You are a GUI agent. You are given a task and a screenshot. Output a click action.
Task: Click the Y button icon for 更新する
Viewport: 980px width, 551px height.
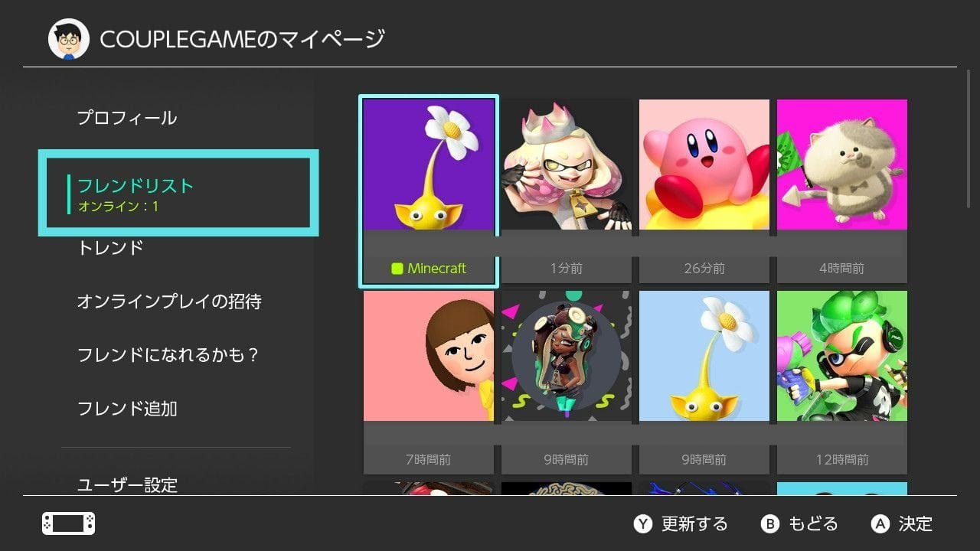(643, 524)
